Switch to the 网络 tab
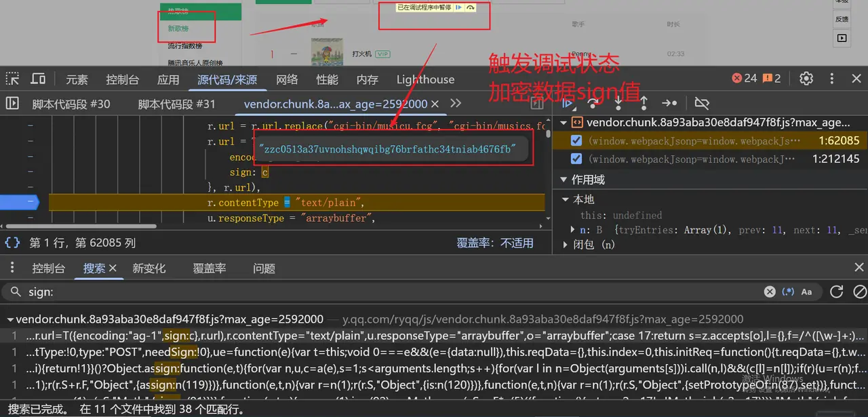 287,79
